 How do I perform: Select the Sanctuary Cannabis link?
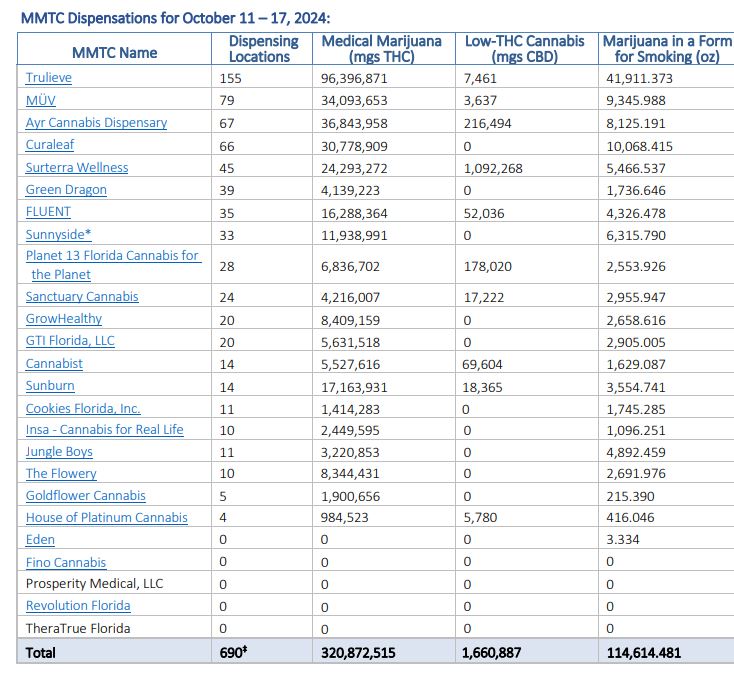(x=82, y=296)
